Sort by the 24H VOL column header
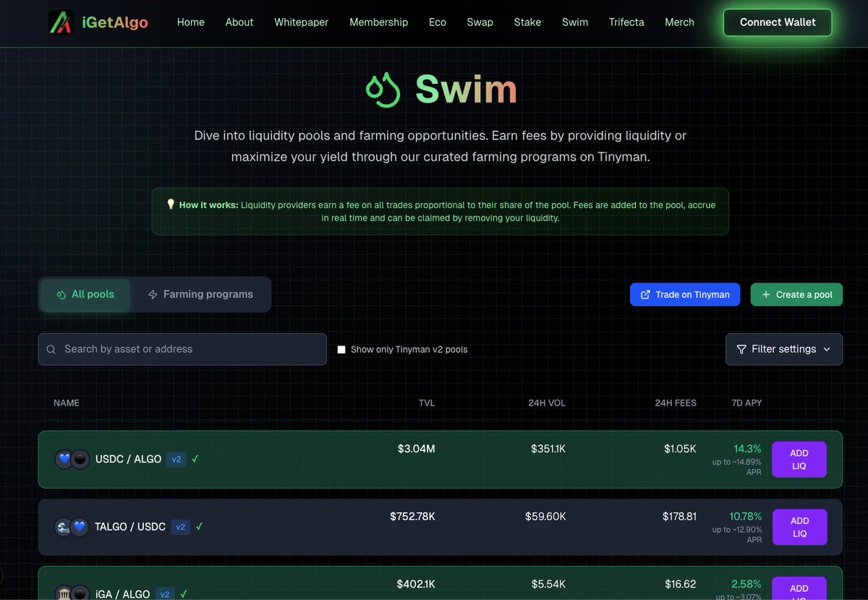The height and width of the screenshot is (600, 868). [x=547, y=403]
